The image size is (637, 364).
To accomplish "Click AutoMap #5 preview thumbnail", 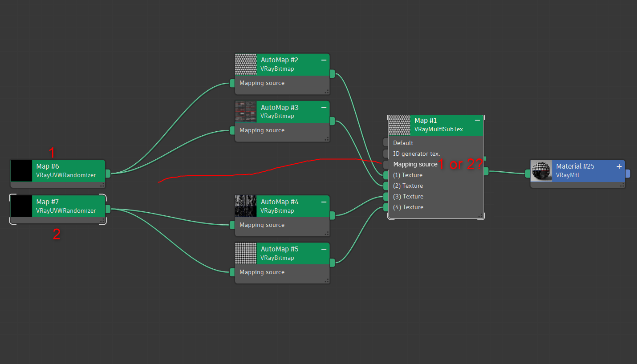I will pos(246,253).
